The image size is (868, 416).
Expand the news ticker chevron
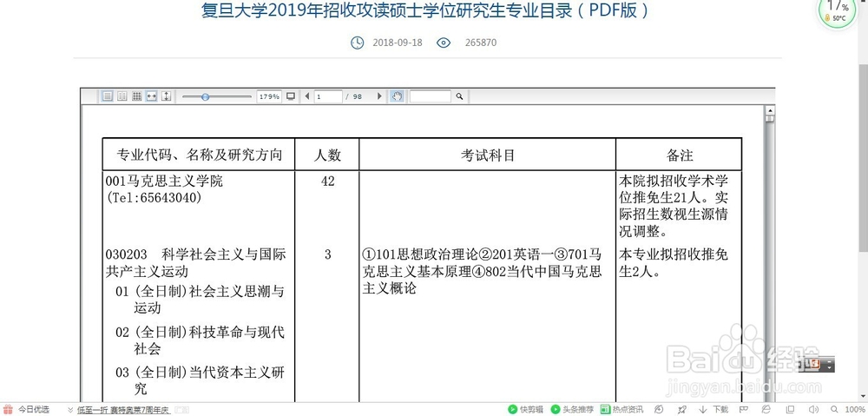(x=70, y=410)
